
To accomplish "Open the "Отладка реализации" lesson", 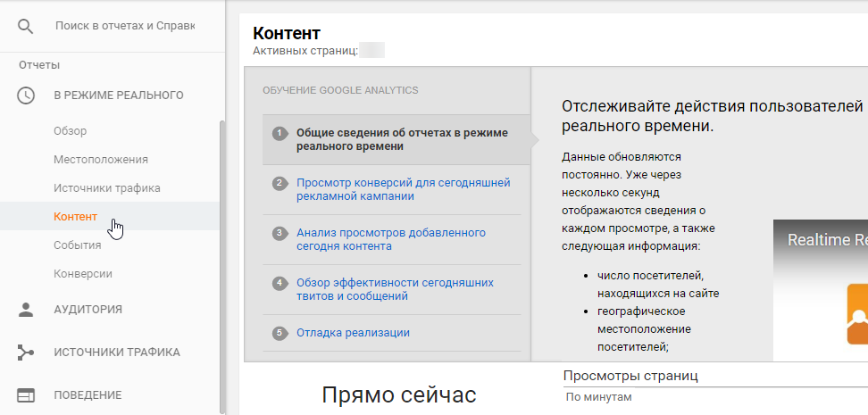I will 353,333.
